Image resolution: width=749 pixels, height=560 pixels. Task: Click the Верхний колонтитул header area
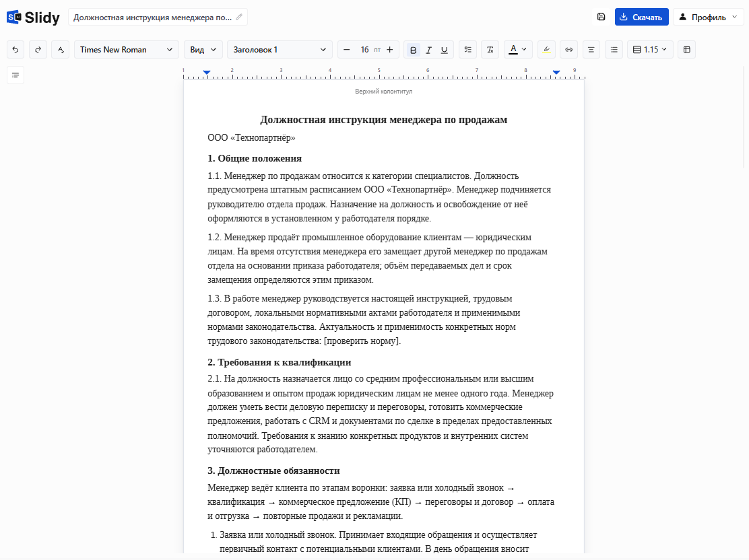click(383, 91)
